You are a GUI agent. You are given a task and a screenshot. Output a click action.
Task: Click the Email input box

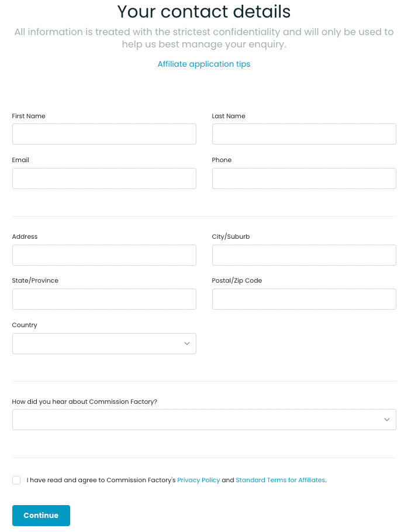(104, 179)
